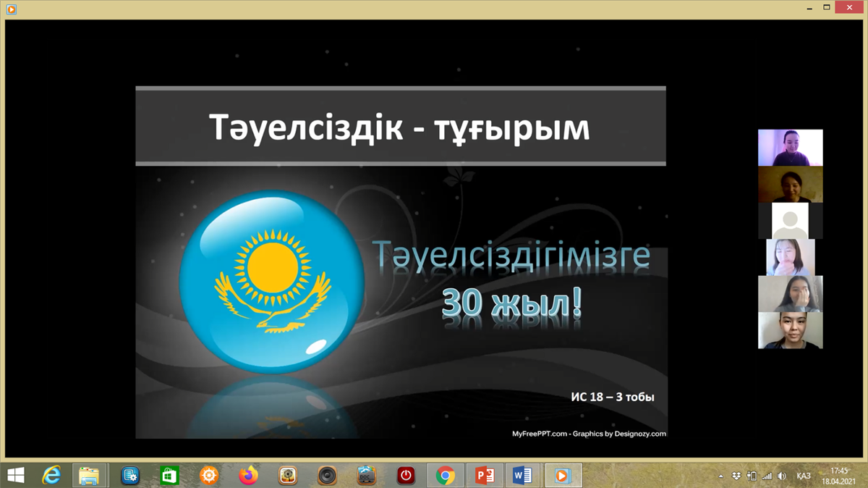Open Windows Store from the taskbar
This screenshot has width=868, height=488.
coord(169,476)
